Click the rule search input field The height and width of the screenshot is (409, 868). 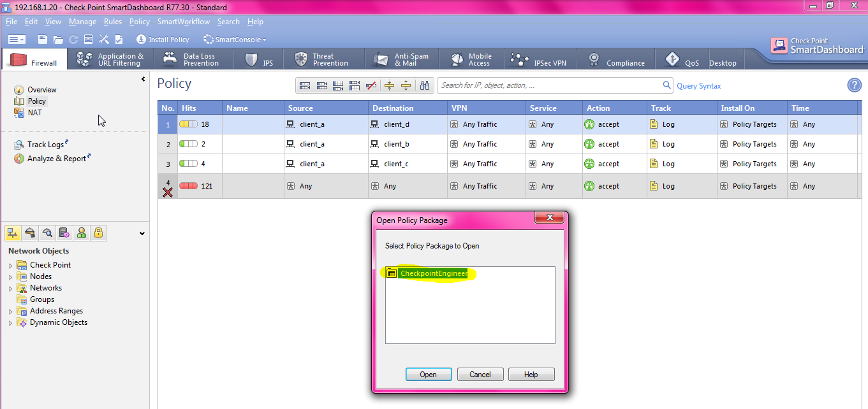click(x=548, y=85)
